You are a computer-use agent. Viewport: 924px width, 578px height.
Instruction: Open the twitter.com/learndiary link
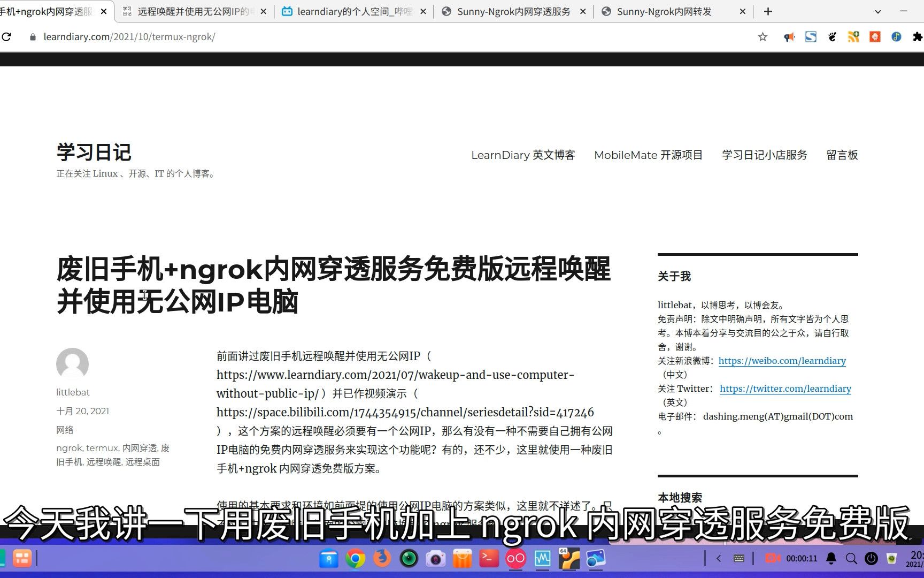point(785,389)
